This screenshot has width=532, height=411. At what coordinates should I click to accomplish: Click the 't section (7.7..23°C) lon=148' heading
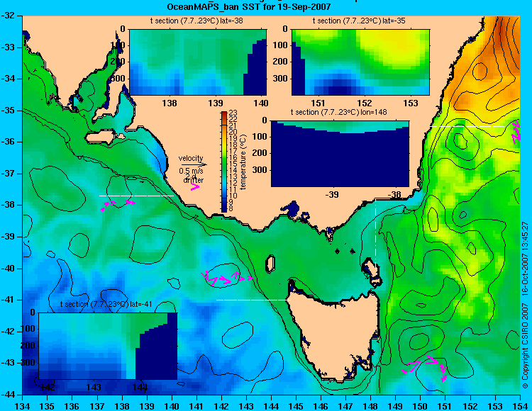pyautogui.click(x=339, y=112)
